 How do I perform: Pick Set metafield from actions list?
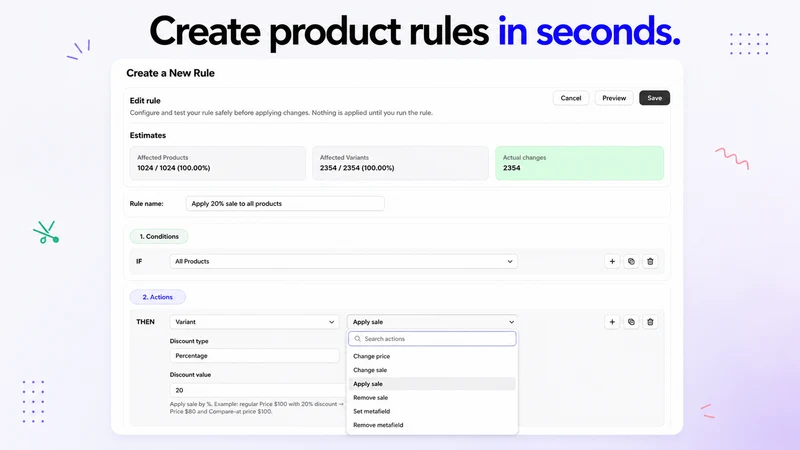[432, 411]
